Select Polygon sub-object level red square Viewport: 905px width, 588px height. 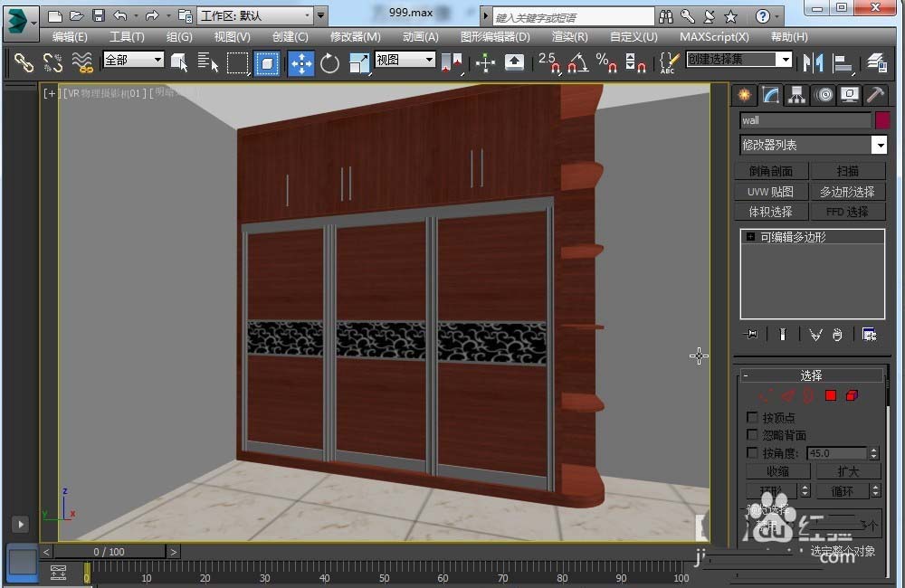[831, 395]
